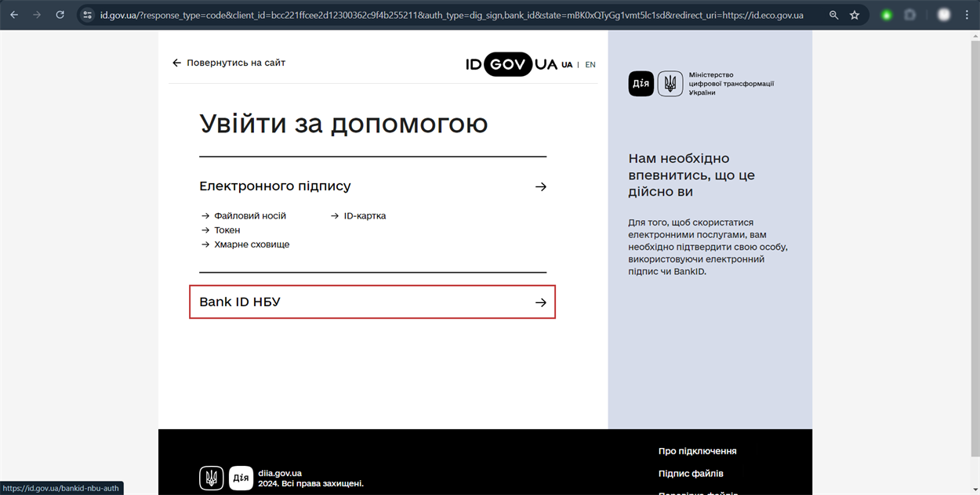Click the browser forward arrow

(37, 15)
